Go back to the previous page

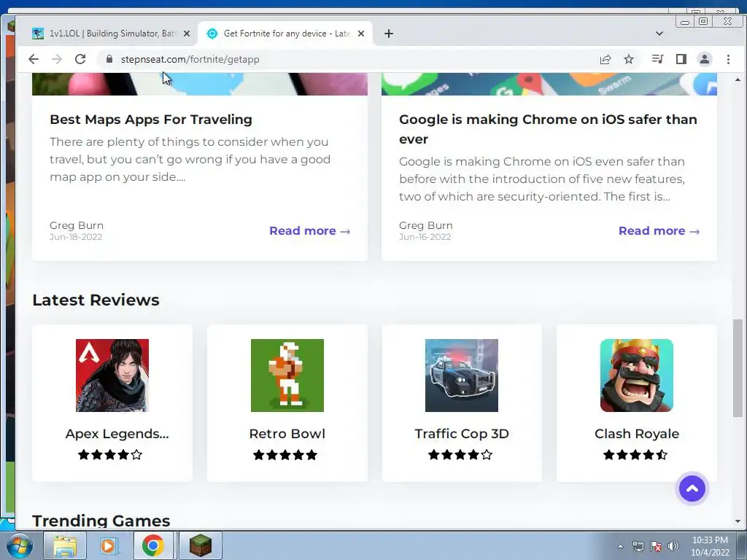click(x=34, y=59)
